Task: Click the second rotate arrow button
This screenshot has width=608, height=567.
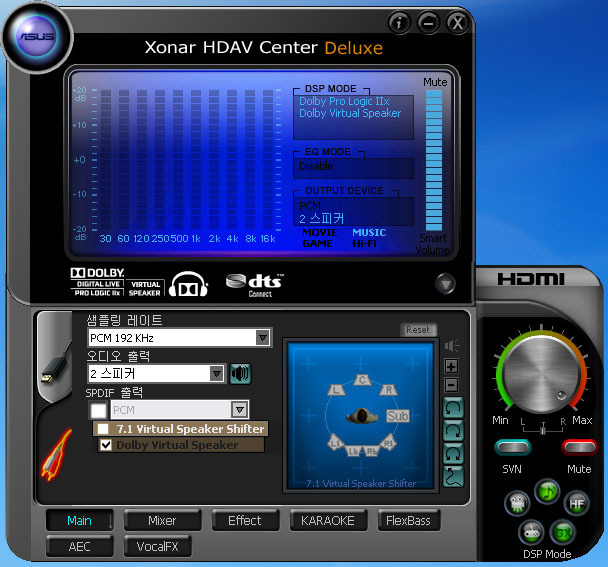Action: (453, 430)
